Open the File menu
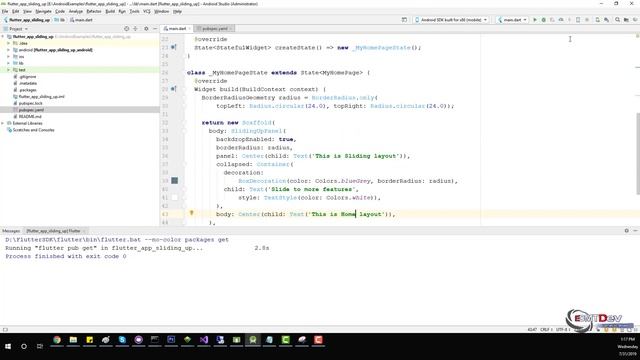The image size is (640, 360). 5,11
